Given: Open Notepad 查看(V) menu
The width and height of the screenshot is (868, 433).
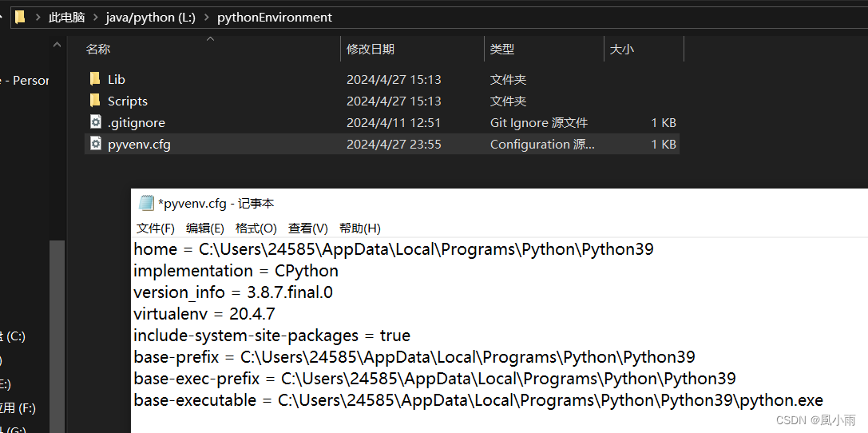Looking at the screenshot, I should point(307,228).
